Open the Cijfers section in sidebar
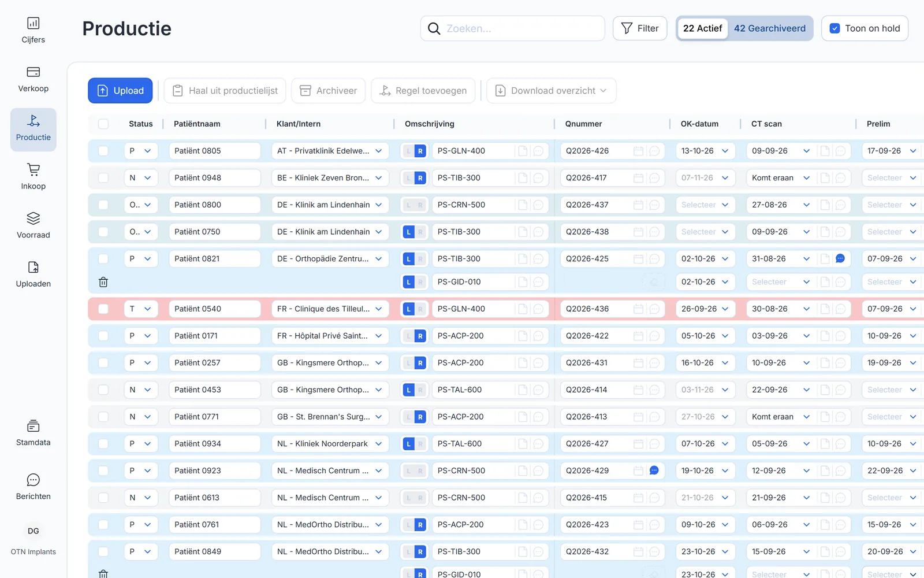Viewport: 924px width, 578px height. (x=33, y=31)
